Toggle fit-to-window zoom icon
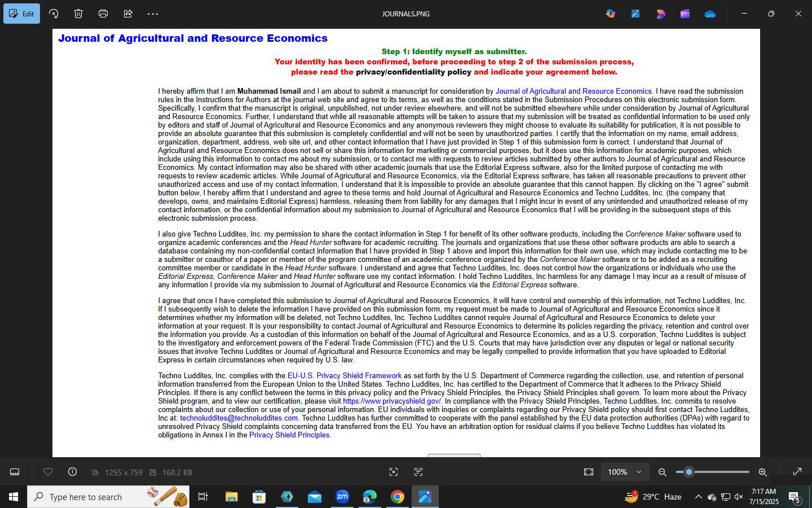The image size is (812, 508). click(x=589, y=472)
